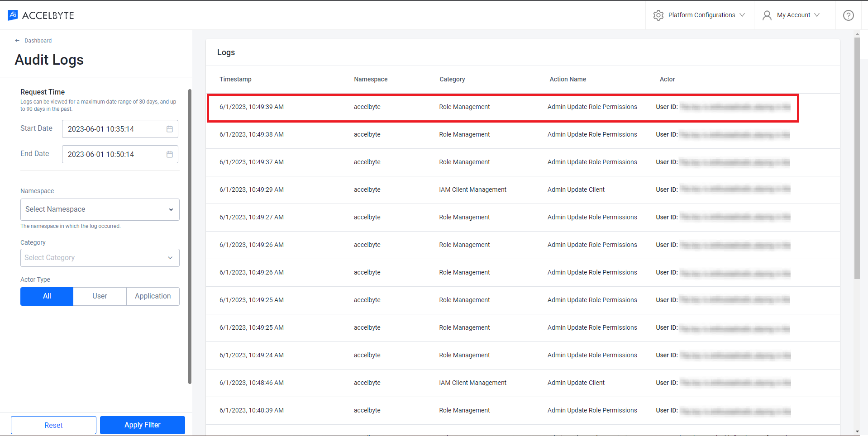868x436 pixels.
Task: Click the Action Name column header
Action: (568, 79)
